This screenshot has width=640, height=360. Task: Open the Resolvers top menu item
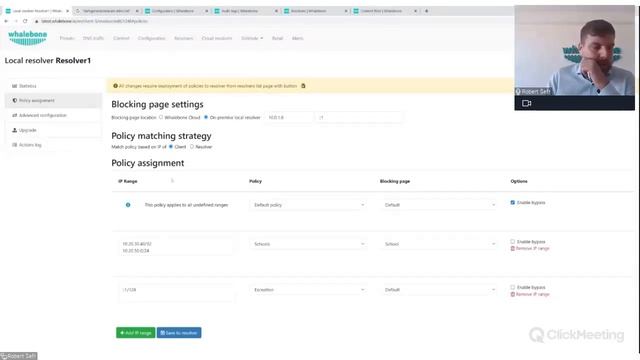(184, 38)
